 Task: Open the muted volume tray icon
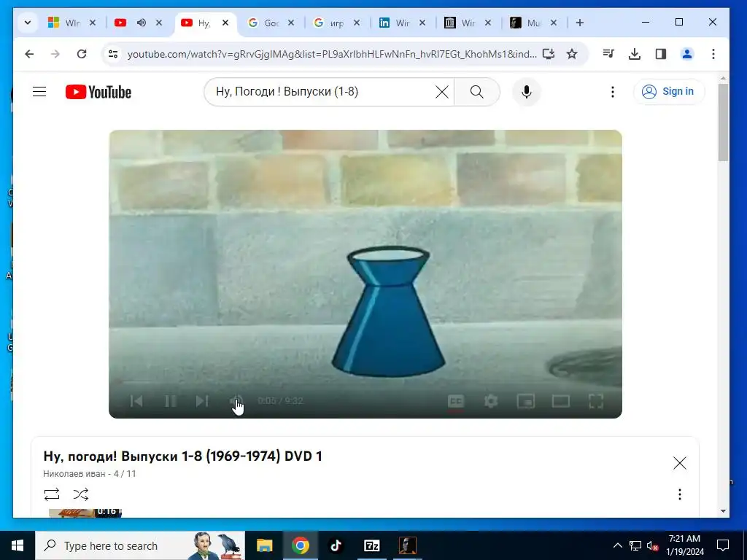coord(653,545)
